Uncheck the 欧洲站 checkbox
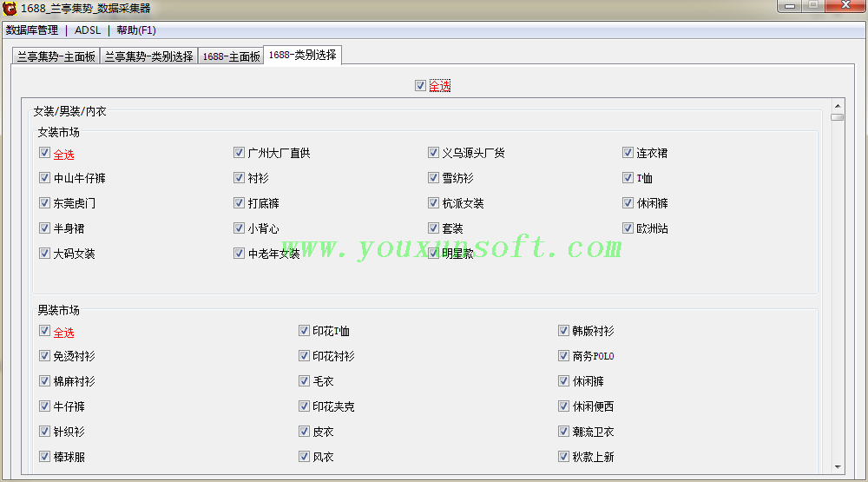The width and height of the screenshot is (868, 482). 628,228
